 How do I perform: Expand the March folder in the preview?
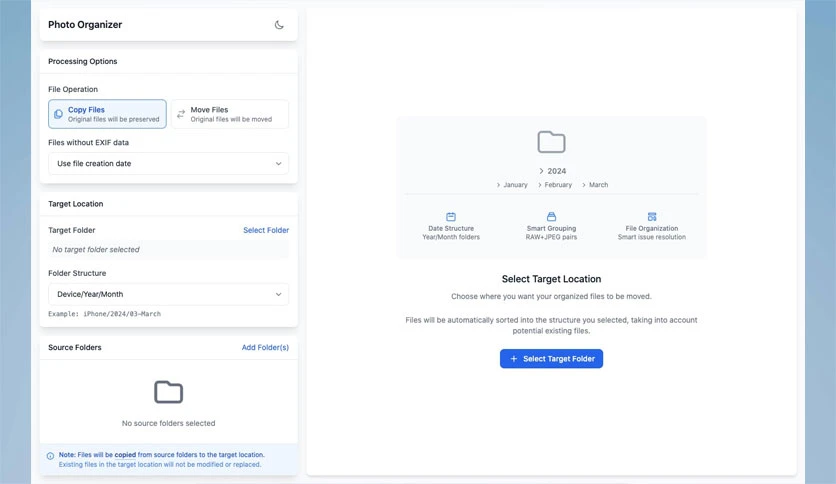pos(595,185)
